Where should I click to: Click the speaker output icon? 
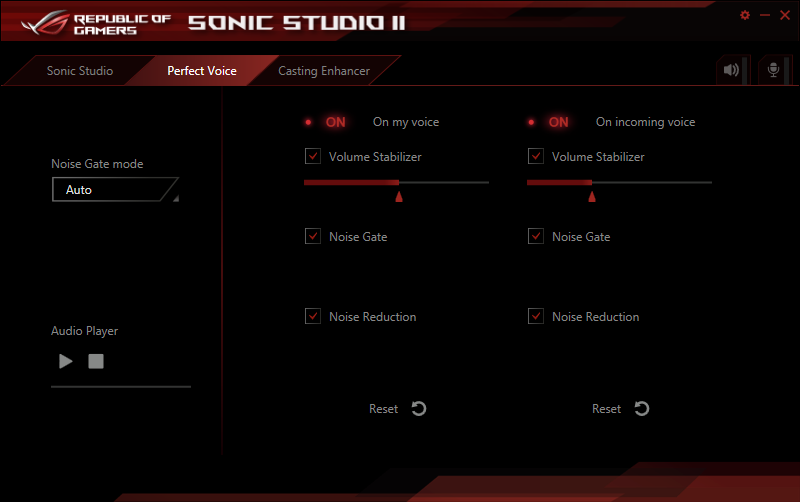coord(732,70)
